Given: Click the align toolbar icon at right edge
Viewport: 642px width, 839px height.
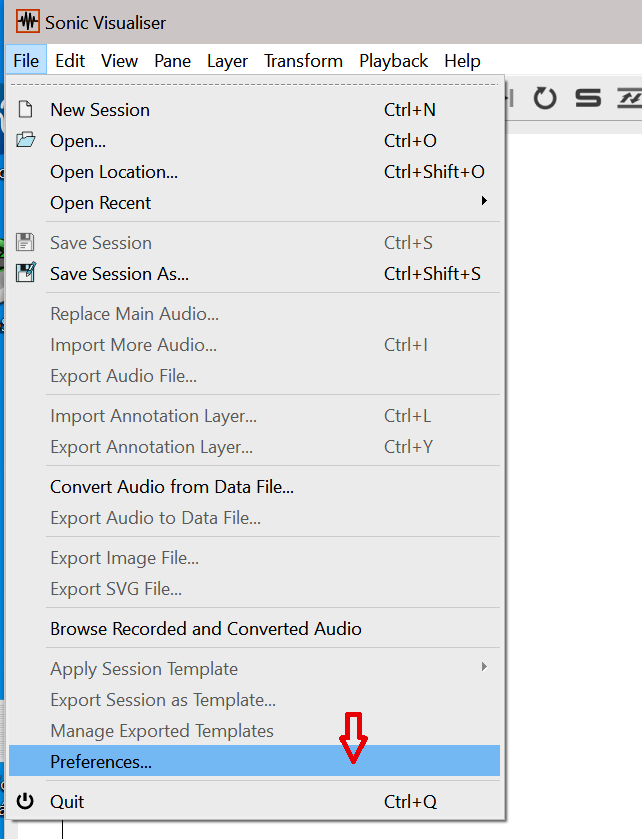Looking at the screenshot, I should coord(630,98).
